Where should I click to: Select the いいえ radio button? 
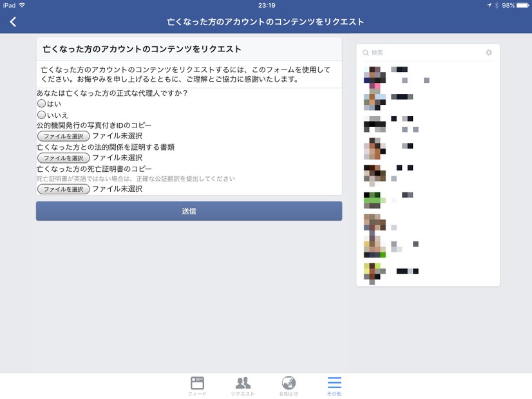(x=41, y=115)
